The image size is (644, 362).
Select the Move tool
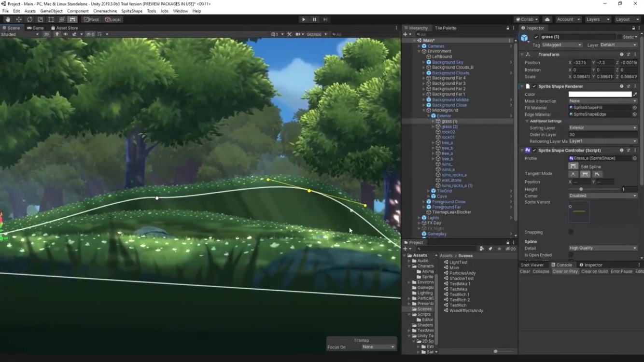pyautogui.click(x=18, y=19)
